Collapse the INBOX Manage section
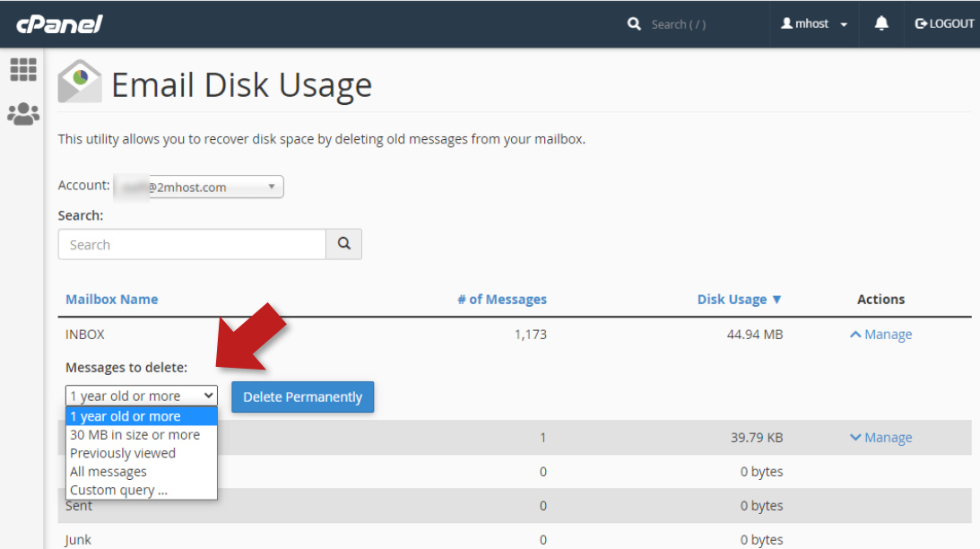980x549 pixels. 880,335
